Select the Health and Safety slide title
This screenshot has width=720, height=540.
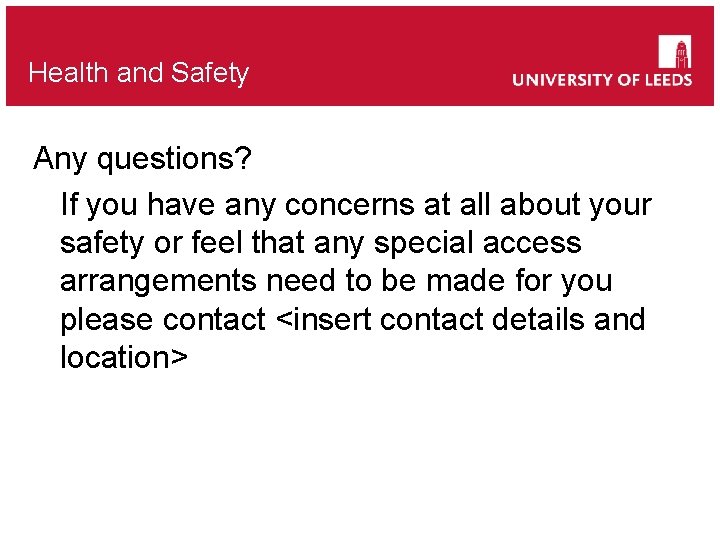point(139,73)
